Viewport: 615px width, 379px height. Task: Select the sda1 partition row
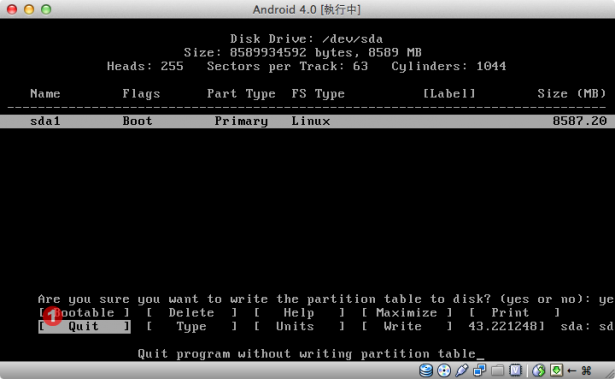pyautogui.click(x=308, y=121)
